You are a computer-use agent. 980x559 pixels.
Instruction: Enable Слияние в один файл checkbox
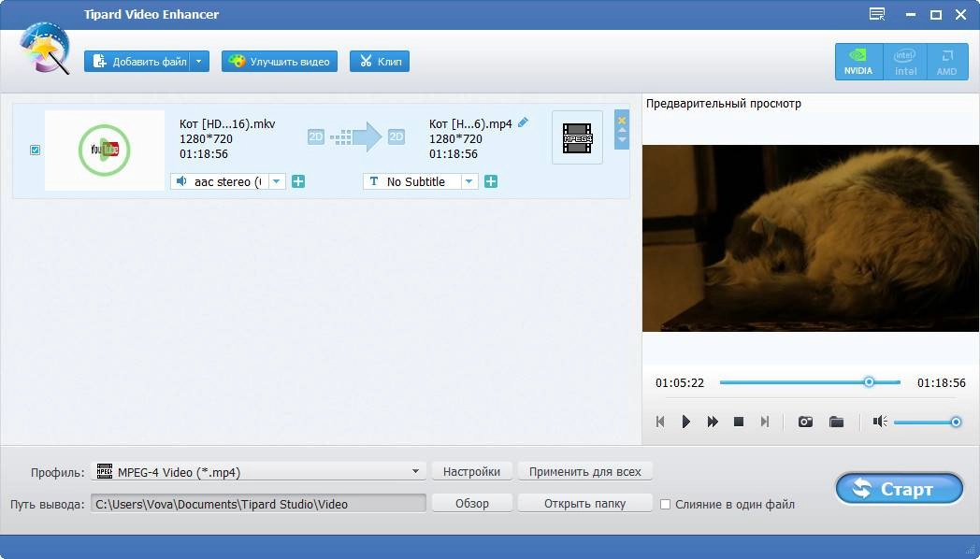(x=666, y=504)
